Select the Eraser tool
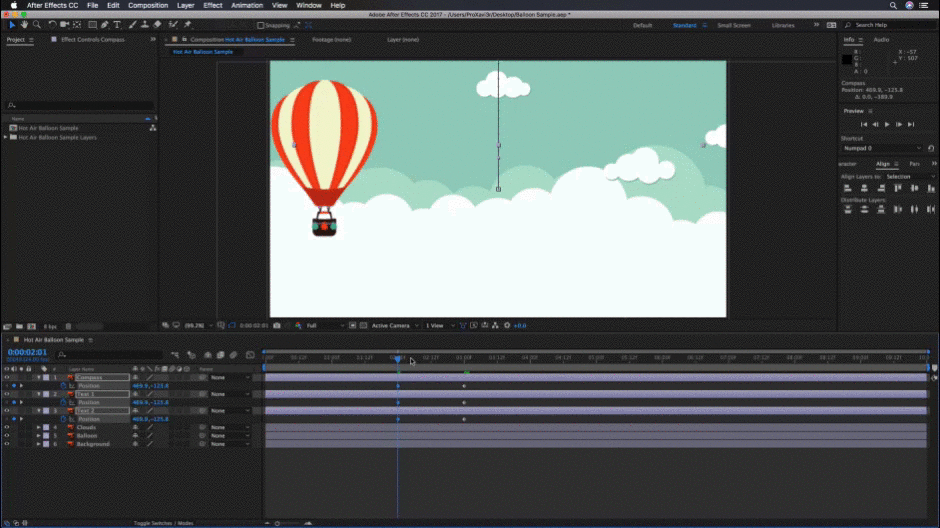This screenshot has height=528, width=940. coord(157,25)
